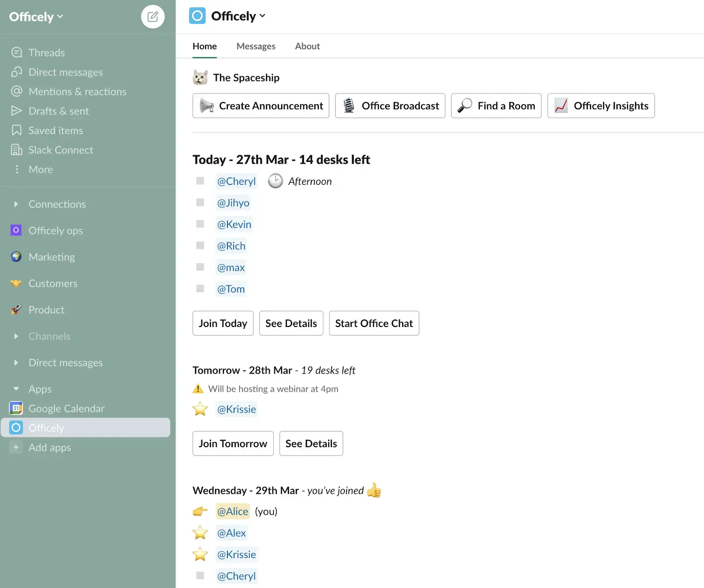Click the microphone icon on Office Broadcast
This screenshot has height=588, width=704.
click(349, 106)
